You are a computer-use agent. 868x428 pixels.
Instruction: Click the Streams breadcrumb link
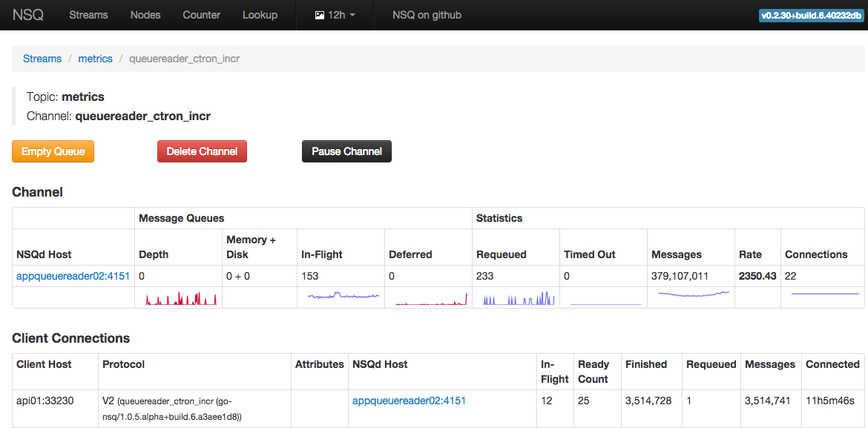[42, 59]
